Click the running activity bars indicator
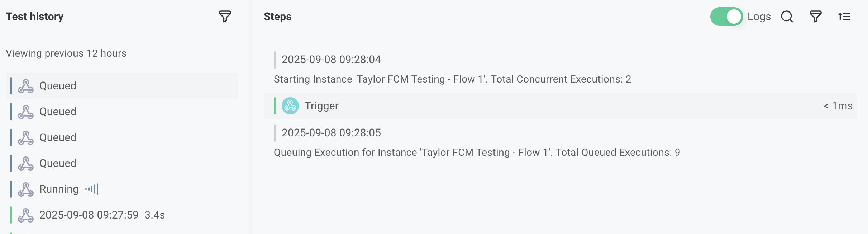This screenshot has height=234, width=868. click(x=92, y=189)
